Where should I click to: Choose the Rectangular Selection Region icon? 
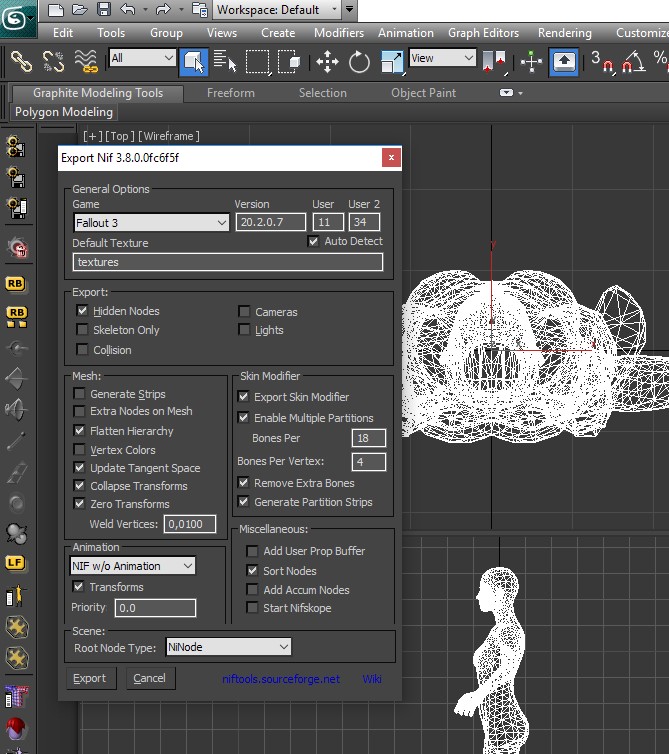tap(258, 62)
